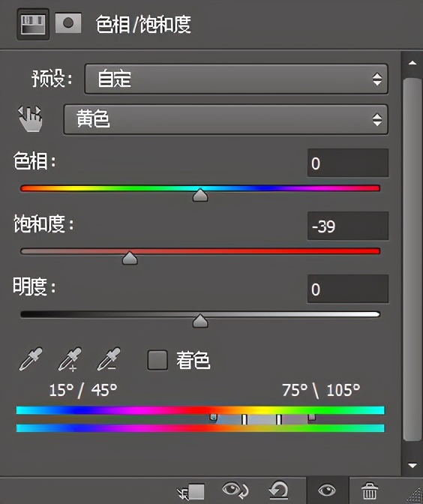Activate the on-image targeted adjustment hand tool

31,118
